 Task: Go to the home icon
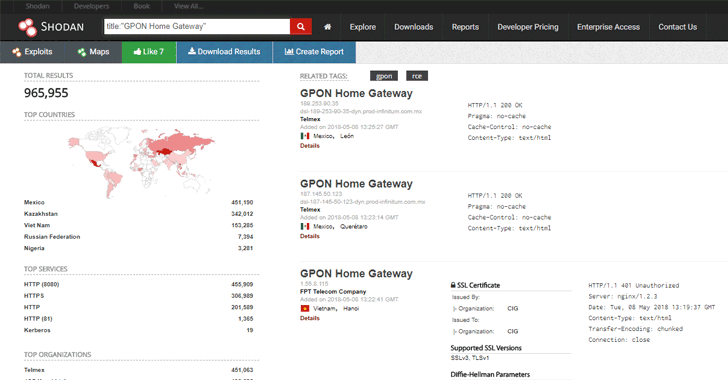click(x=327, y=27)
